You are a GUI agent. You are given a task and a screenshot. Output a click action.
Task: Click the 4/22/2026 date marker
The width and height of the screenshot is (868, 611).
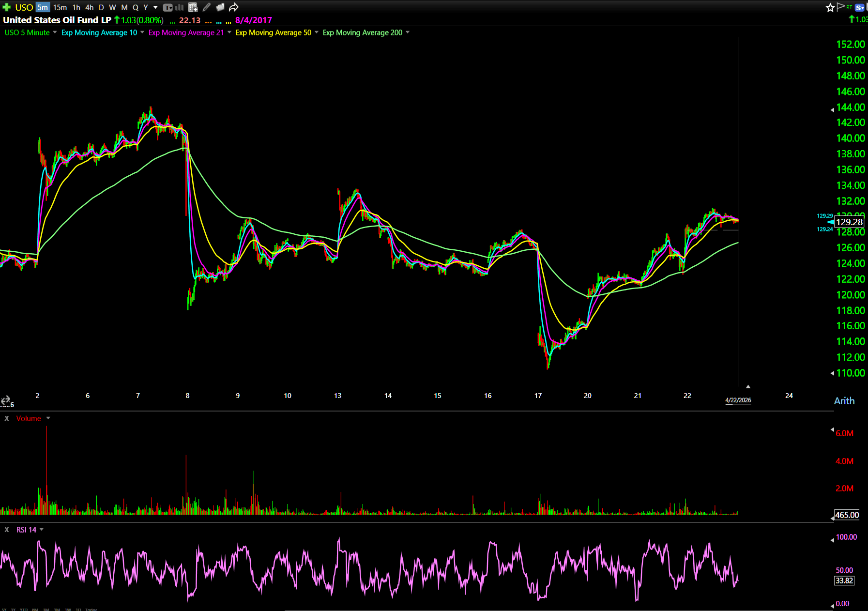[738, 400]
